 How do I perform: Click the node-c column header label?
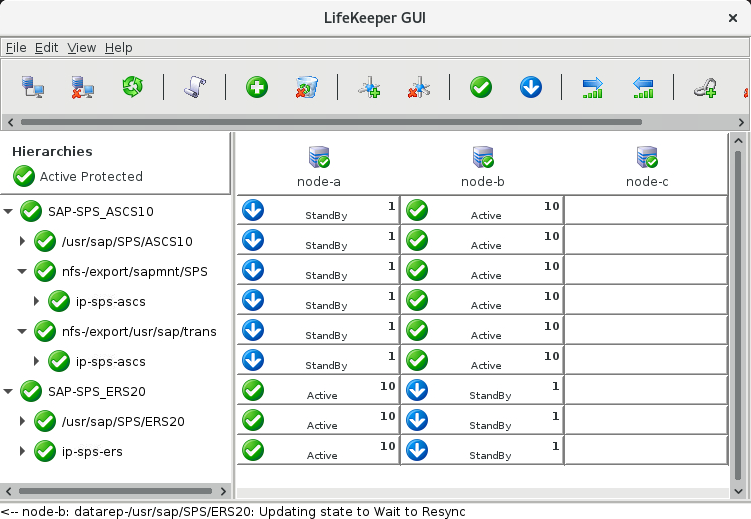point(647,181)
